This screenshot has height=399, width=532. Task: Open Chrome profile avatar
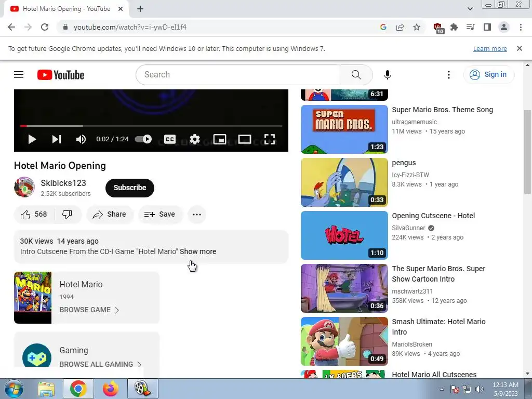click(504, 27)
